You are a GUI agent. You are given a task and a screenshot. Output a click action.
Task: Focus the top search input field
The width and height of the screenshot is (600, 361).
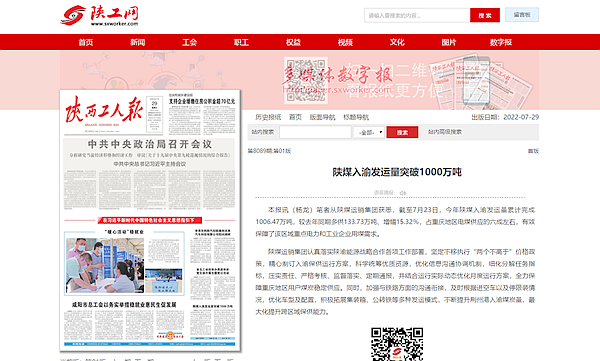tap(416, 15)
